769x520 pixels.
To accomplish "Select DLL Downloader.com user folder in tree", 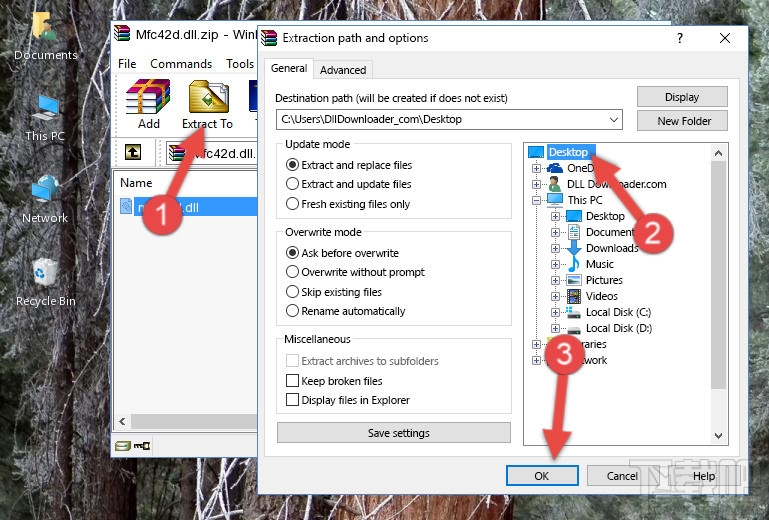I will point(616,184).
